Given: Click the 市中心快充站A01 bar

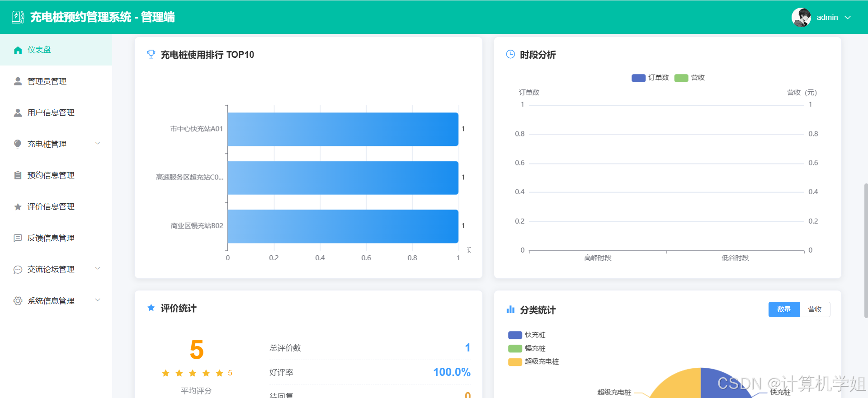Looking at the screenshot, I should pyautogui.click(x=343, y=129).
